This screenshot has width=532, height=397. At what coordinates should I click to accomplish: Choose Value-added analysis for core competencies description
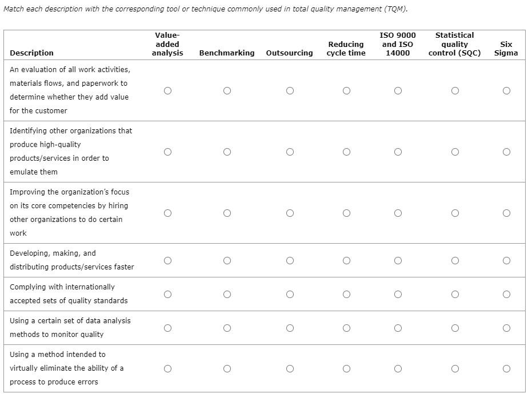pyautogui.click(x=167, y=212)
